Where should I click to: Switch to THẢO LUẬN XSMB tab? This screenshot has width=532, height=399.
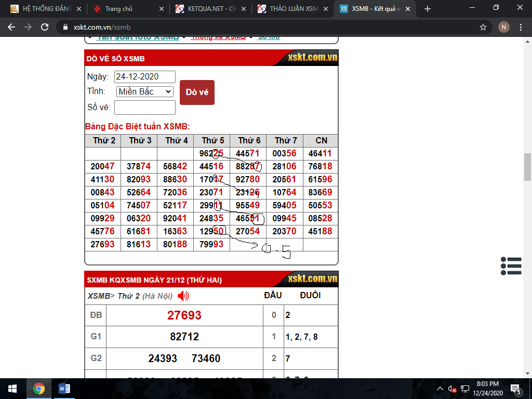click(292, 9)
